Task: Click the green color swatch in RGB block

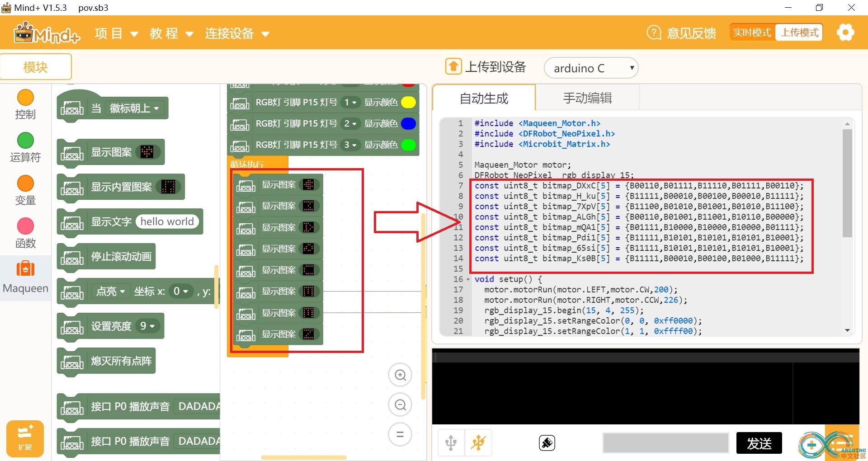Action: point(408,145)
